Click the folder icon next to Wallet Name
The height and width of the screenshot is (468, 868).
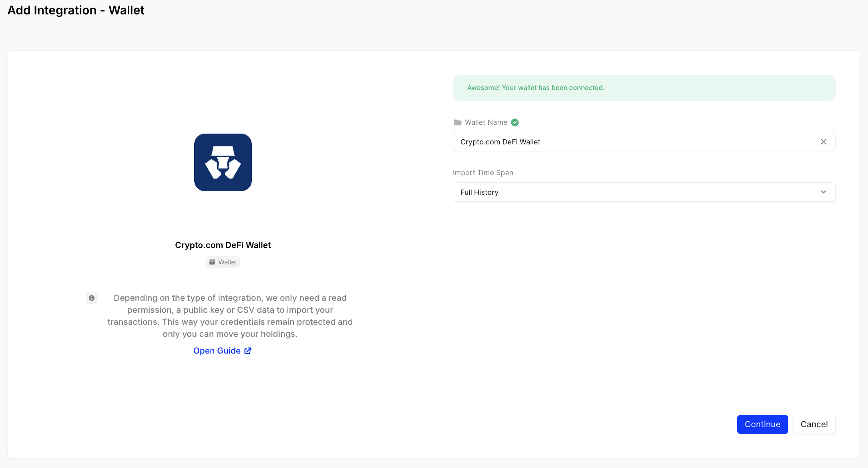click(x=457, y=122)
